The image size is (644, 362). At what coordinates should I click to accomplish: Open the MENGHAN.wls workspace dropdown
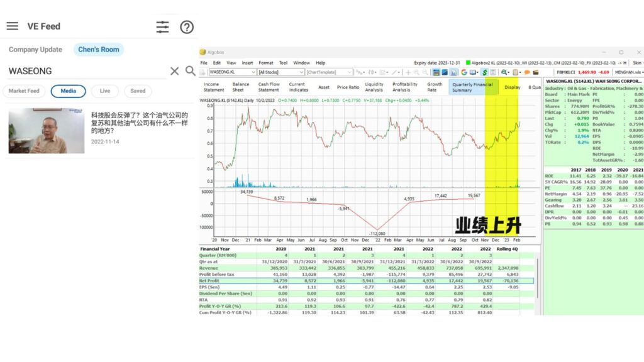628,72
